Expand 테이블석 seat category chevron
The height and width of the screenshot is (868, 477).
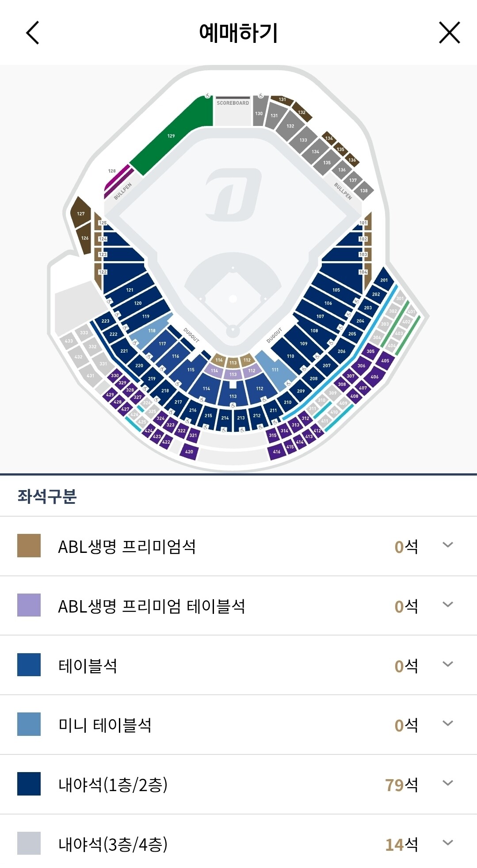coord(447,665)
